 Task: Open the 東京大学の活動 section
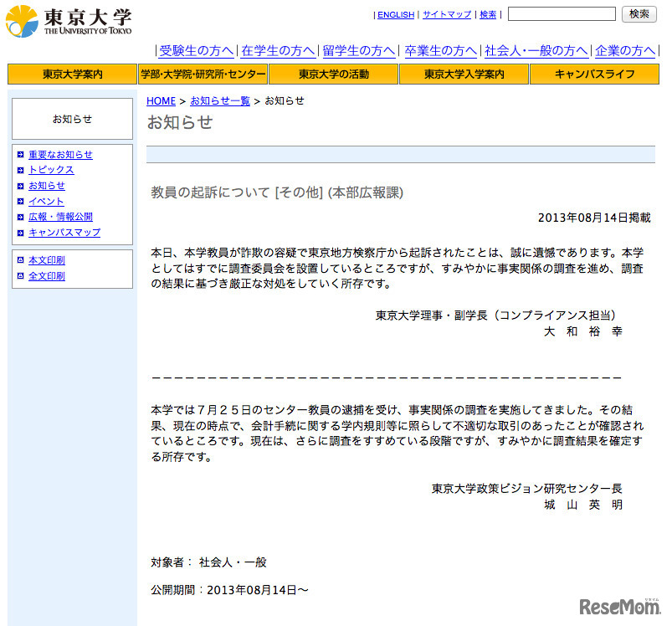[x=333, y=74]
